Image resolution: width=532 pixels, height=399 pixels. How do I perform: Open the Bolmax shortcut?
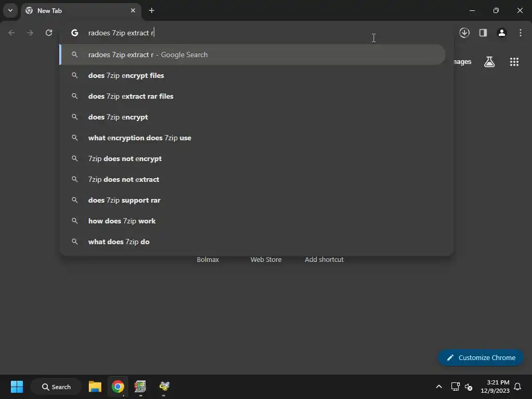(208, 260)
